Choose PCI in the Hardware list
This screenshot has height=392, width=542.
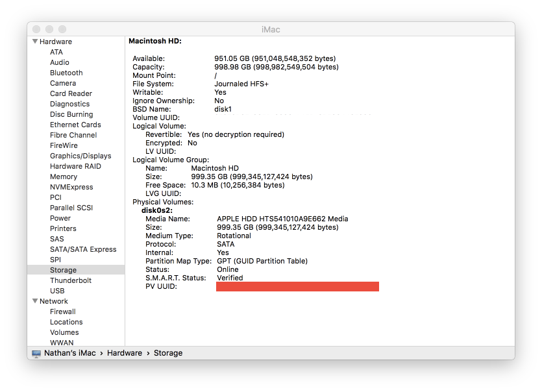[56, 197]
